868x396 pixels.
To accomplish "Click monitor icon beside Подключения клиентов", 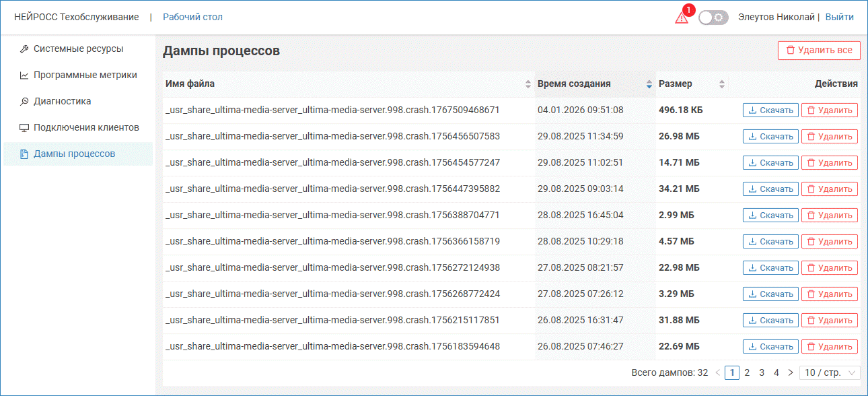I will (24, 128).
